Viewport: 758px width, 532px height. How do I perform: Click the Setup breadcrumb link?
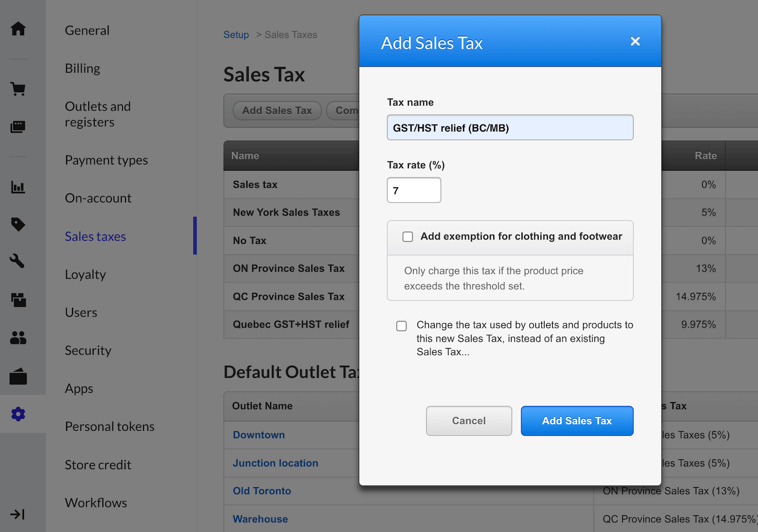coord(236,35)
